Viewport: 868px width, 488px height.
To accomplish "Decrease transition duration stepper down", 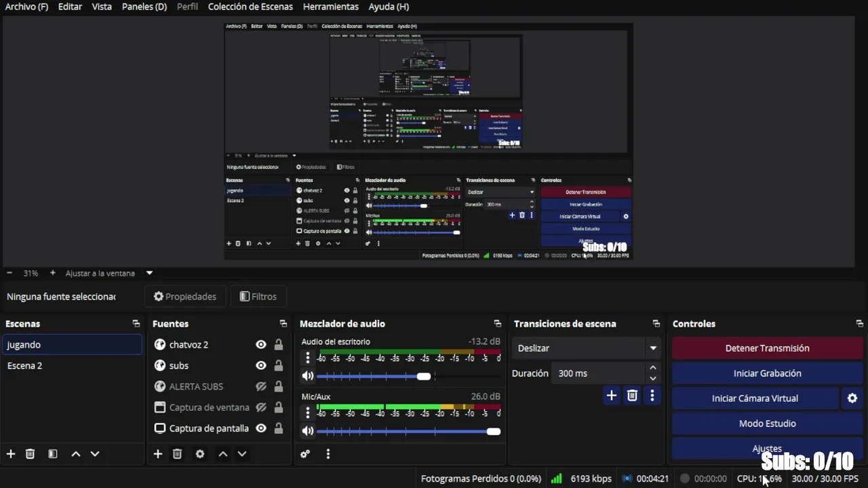I will 653,379.
